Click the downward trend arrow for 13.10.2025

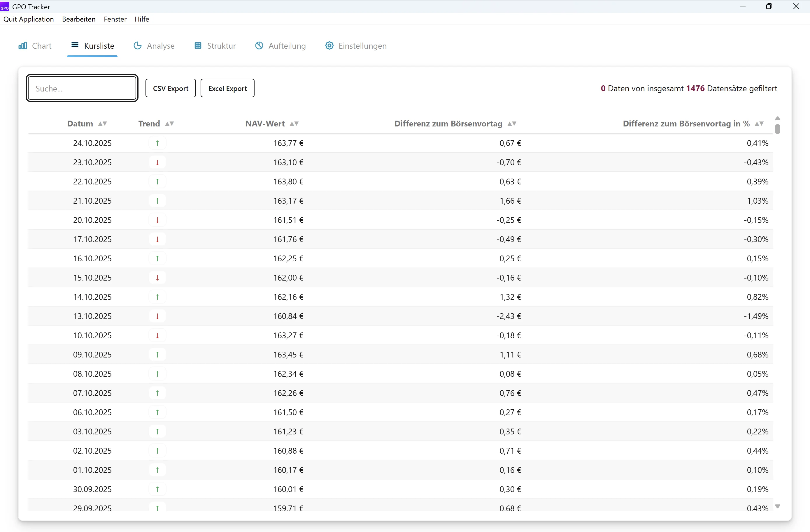(x=157, y=316)
